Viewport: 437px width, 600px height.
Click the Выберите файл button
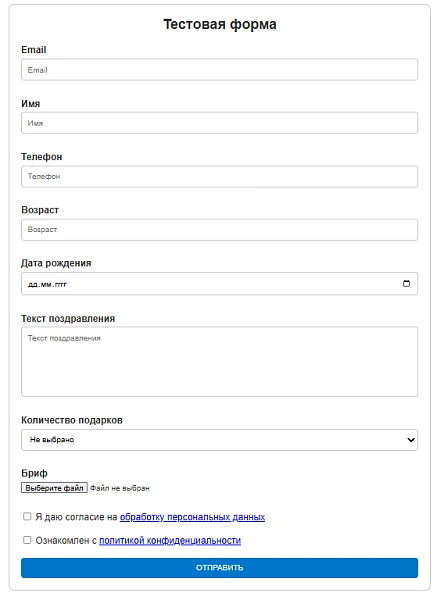tap(54, 488)
